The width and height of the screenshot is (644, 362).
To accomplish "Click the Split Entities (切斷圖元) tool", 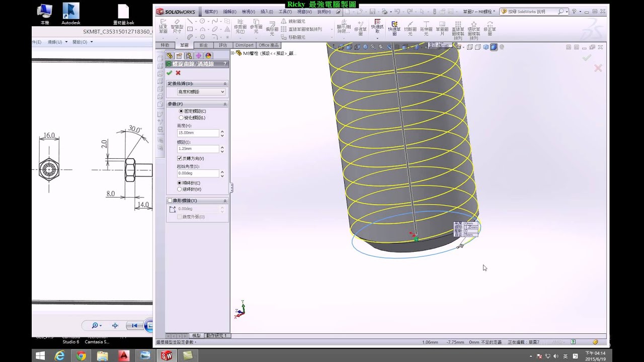I will point(410,28).
